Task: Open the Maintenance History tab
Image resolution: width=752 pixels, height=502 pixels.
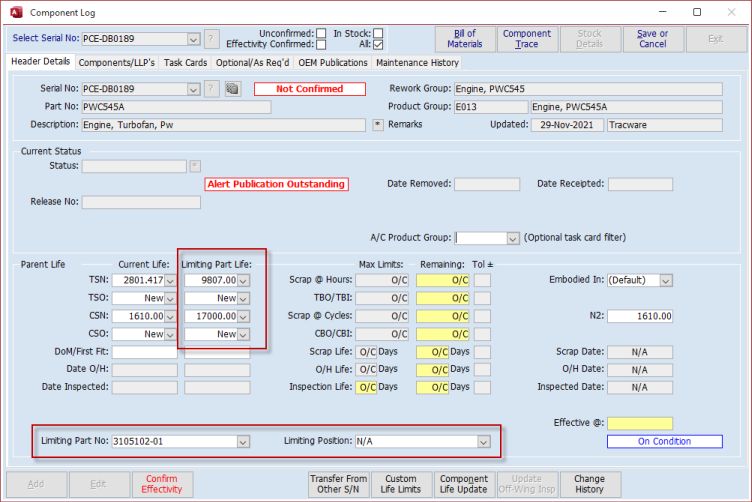Action: pos(417,63)
